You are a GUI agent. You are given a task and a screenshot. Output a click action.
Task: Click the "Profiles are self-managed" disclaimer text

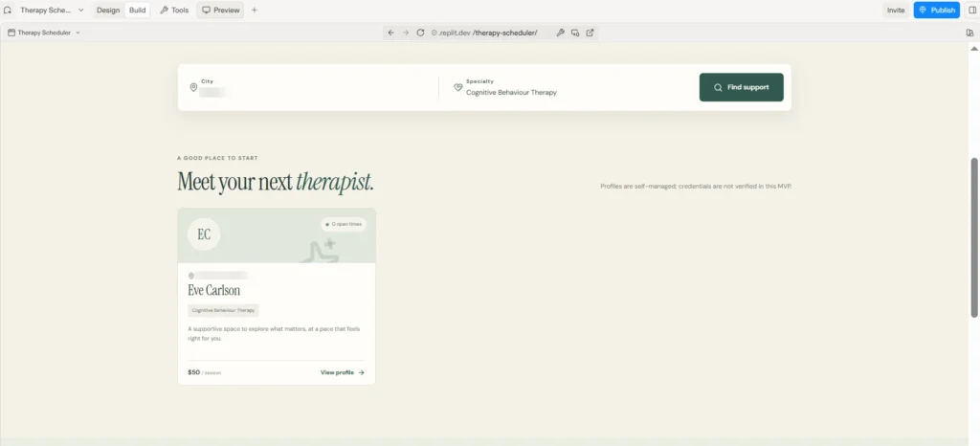(x=696, y=186)
